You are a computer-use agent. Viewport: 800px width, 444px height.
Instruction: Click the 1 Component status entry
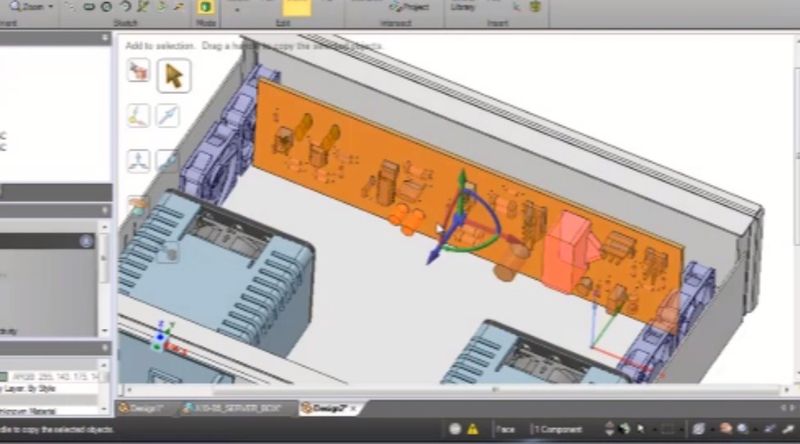[558, 429]
